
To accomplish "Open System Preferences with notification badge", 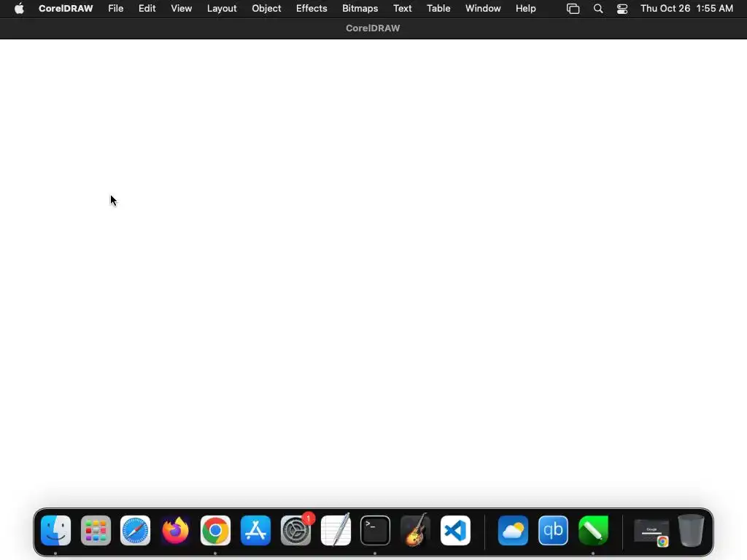I will click(296, 531).
